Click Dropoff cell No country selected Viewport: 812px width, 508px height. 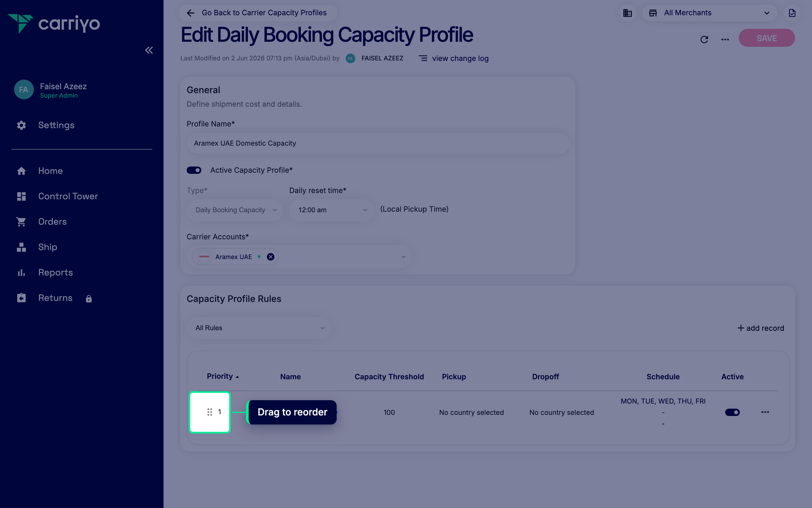point(561,412)
